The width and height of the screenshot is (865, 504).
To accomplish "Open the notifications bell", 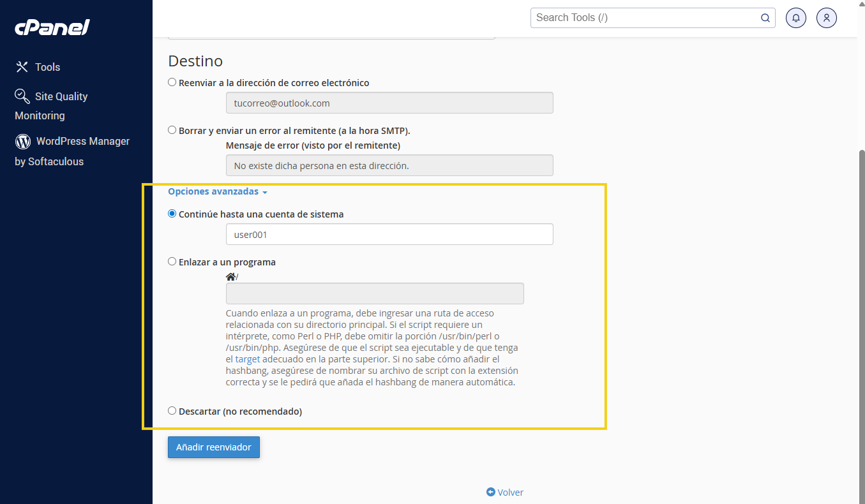I will [796, 18].
